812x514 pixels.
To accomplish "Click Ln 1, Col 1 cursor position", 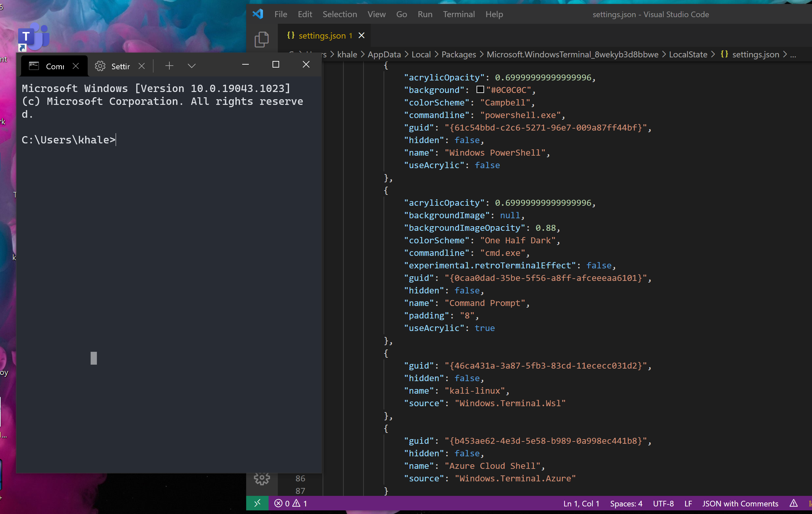I will 581,503.
